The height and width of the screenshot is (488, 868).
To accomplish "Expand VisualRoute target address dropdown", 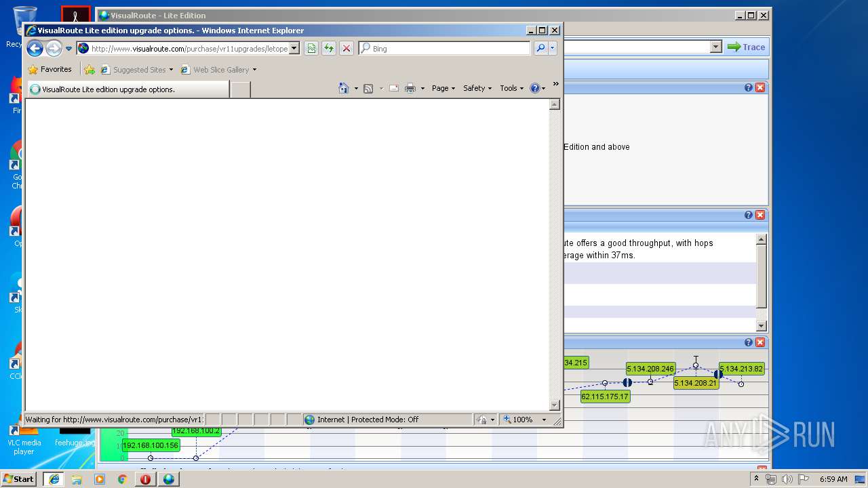I will (716, 47).
